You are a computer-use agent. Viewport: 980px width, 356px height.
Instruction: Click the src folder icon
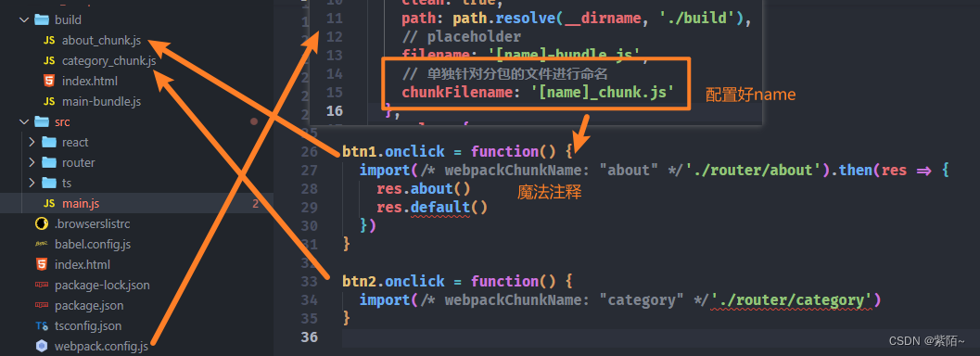click(42, 121)
